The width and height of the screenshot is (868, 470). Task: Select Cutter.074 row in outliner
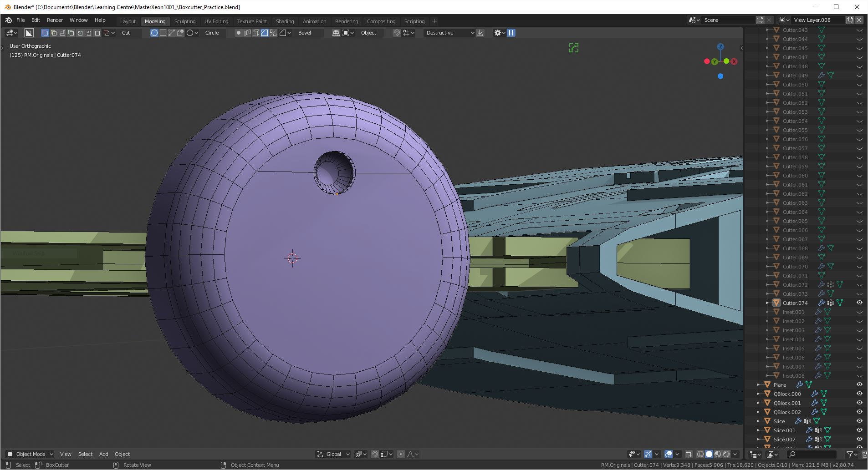[x=806, y=303]
